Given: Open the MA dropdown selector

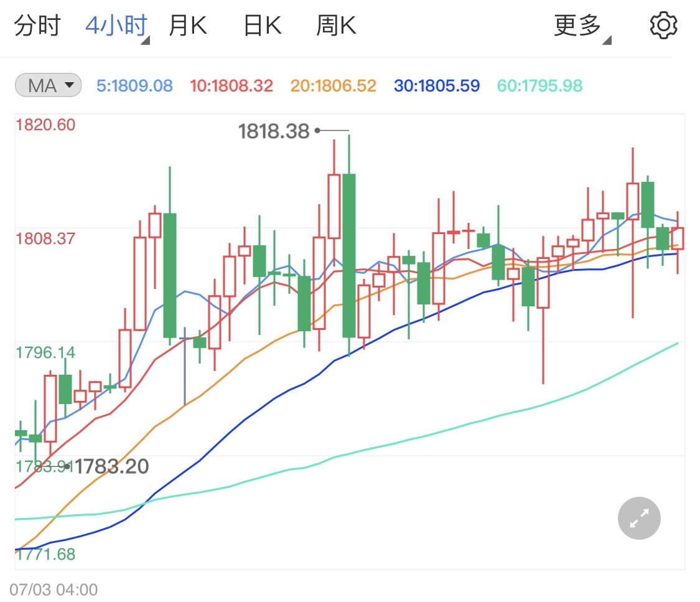Looking at the screenshot, I should [70, 85].
